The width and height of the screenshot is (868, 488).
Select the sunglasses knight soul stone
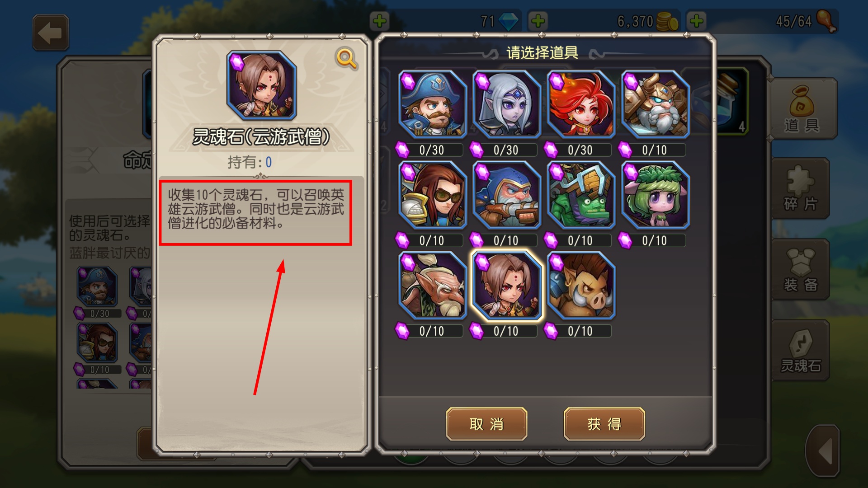click(433, 195)
